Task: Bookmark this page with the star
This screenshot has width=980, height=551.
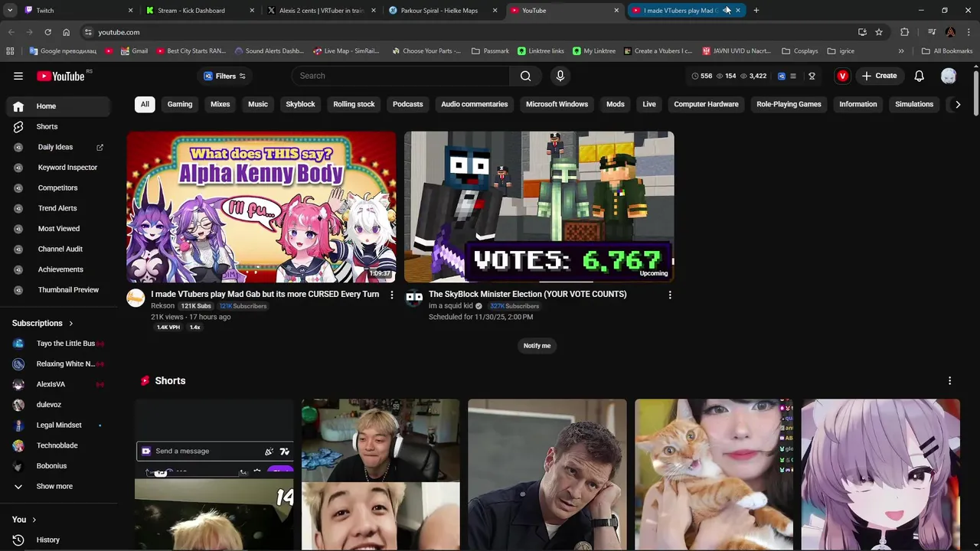Action: [879, 32]
